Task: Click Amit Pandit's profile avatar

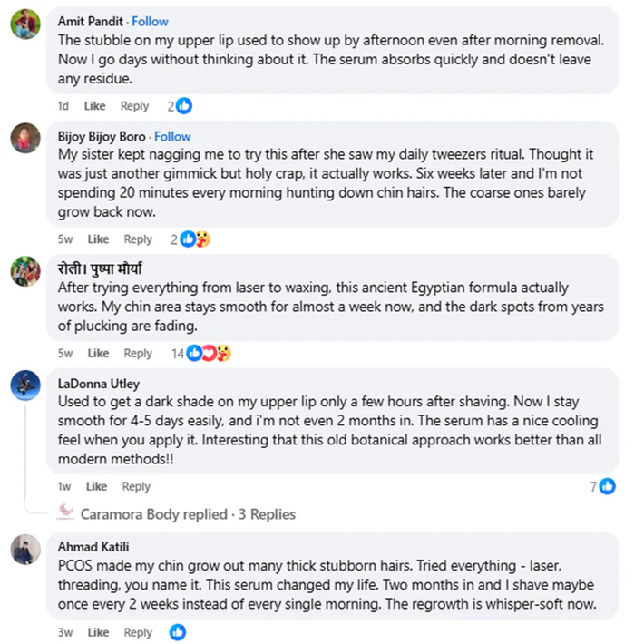Action: [x=25, y=24]
